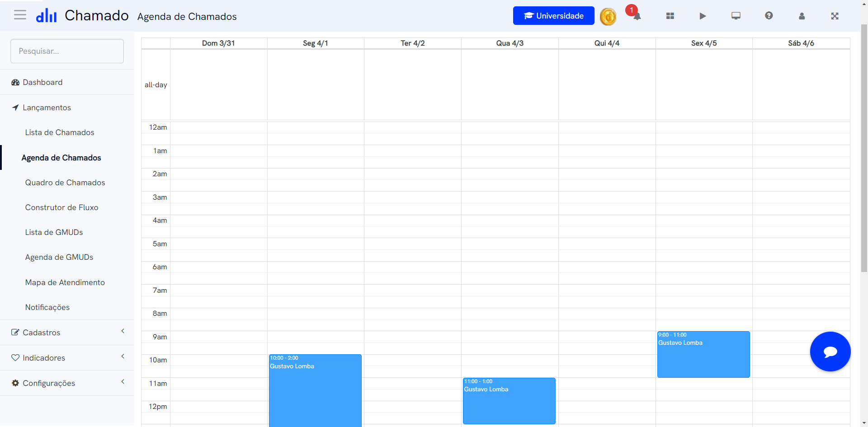Toggle the hamburger sidebar menu
Viewport: 868px width, 427px height.
click(20, 15)
